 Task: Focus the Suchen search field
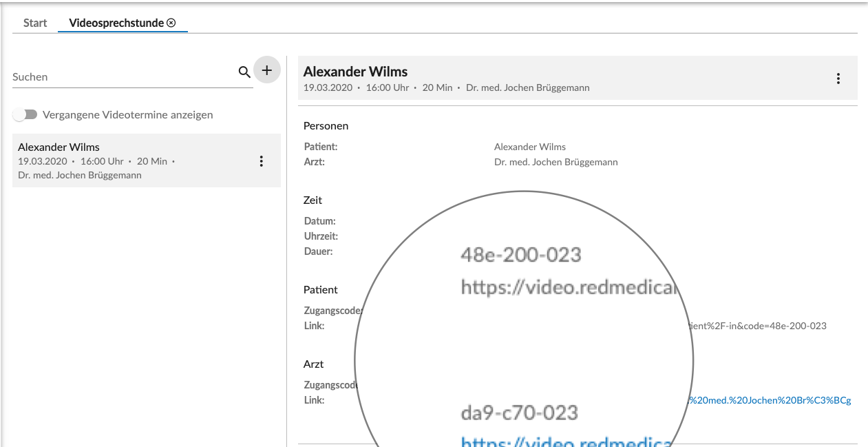[x=124, y=77]
